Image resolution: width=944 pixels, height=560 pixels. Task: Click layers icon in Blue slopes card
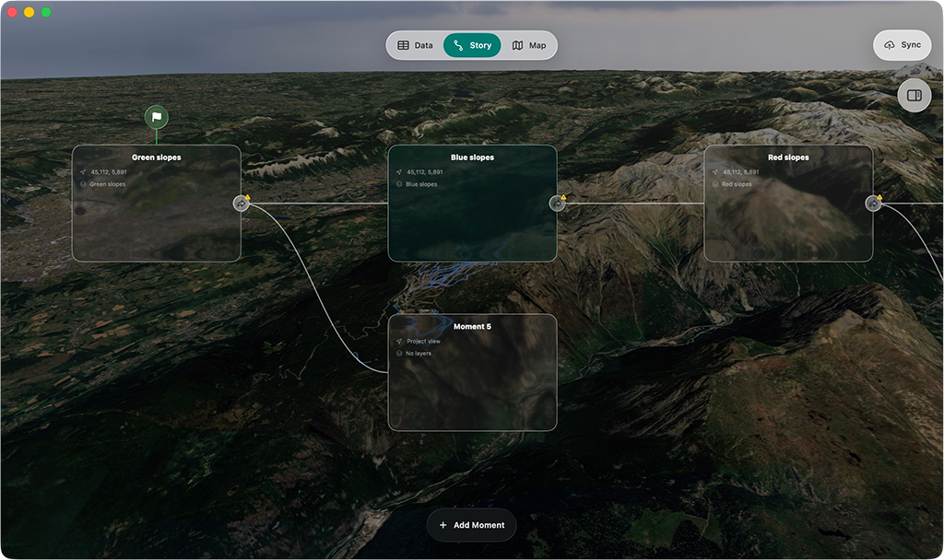click(x=398, y=184)
